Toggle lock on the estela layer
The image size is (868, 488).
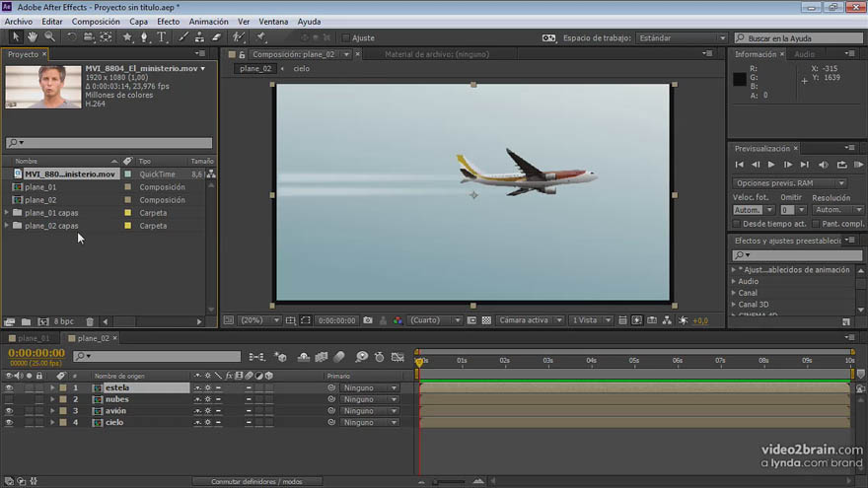tap(39, 387)
